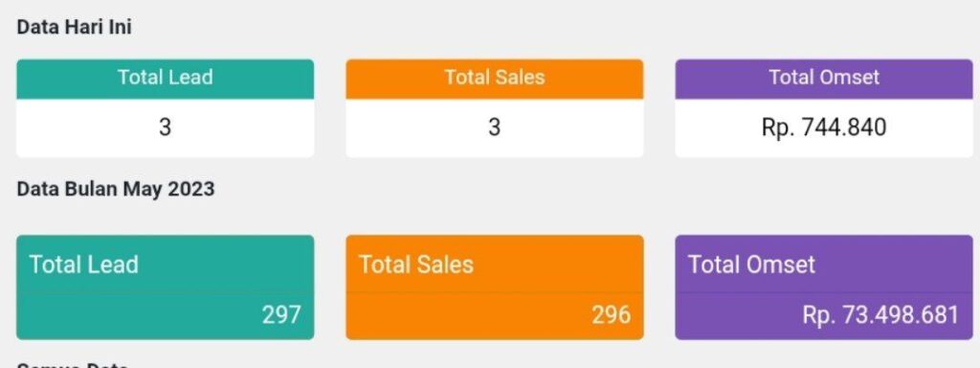The width and height of the screenshot is (980, 368).
Task: Click today's Total Sales value 3
Action: tap(495, 127)
